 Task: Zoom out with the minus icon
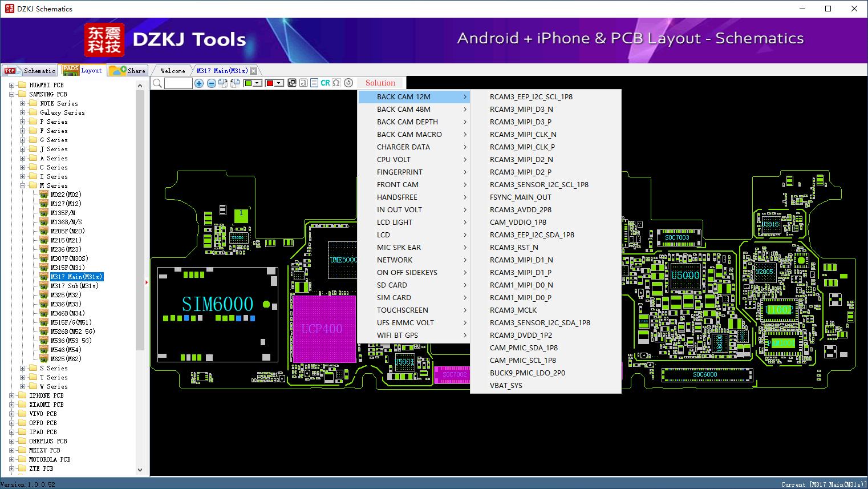pos(211,83)
